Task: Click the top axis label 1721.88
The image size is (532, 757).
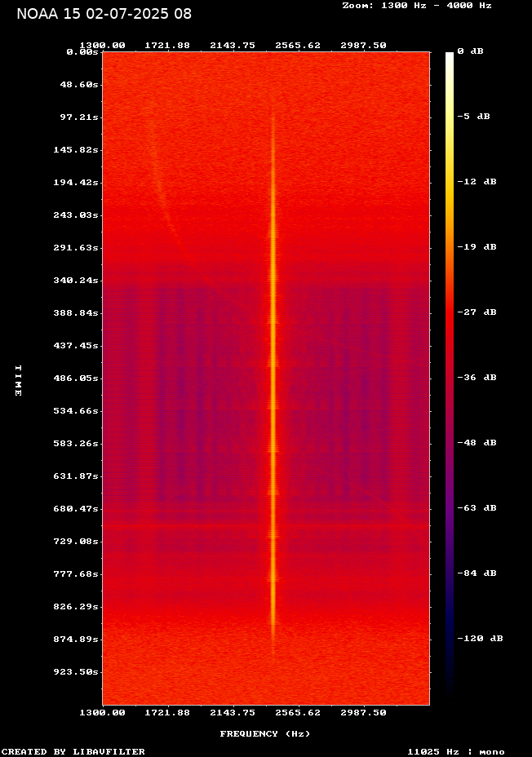Action: click(167, 46)
